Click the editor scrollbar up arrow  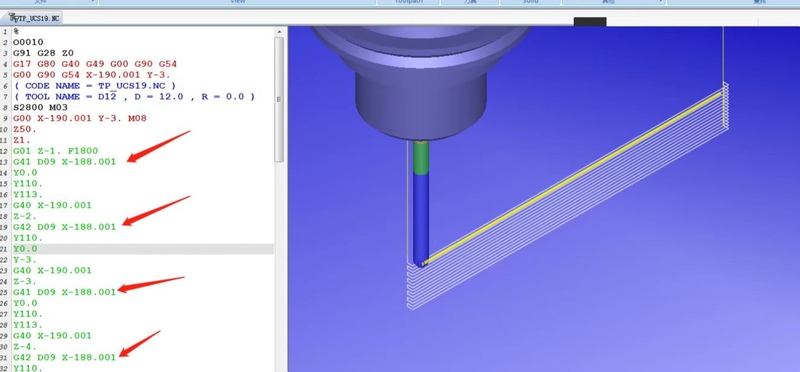pyautogui.click(x=279, y=32)
